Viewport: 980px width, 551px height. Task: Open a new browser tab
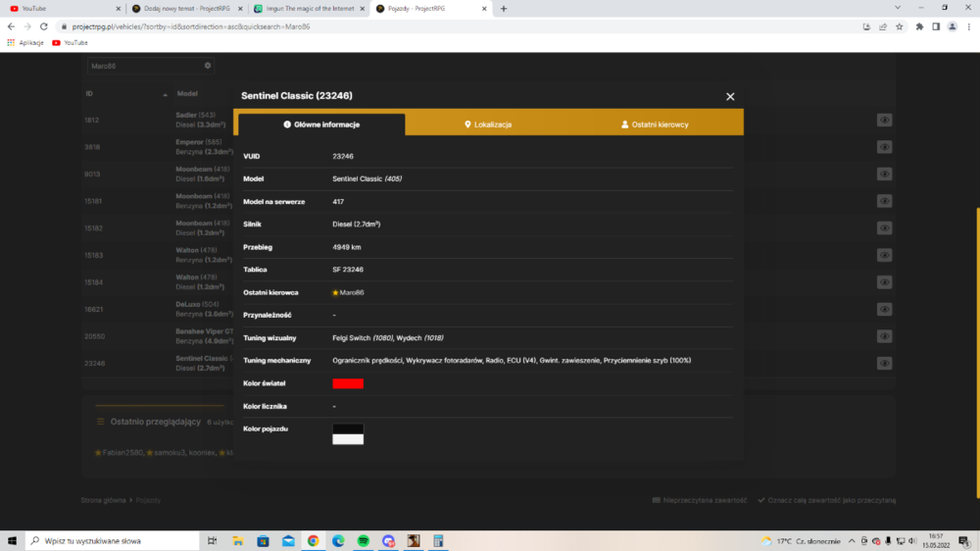(504, 9)
